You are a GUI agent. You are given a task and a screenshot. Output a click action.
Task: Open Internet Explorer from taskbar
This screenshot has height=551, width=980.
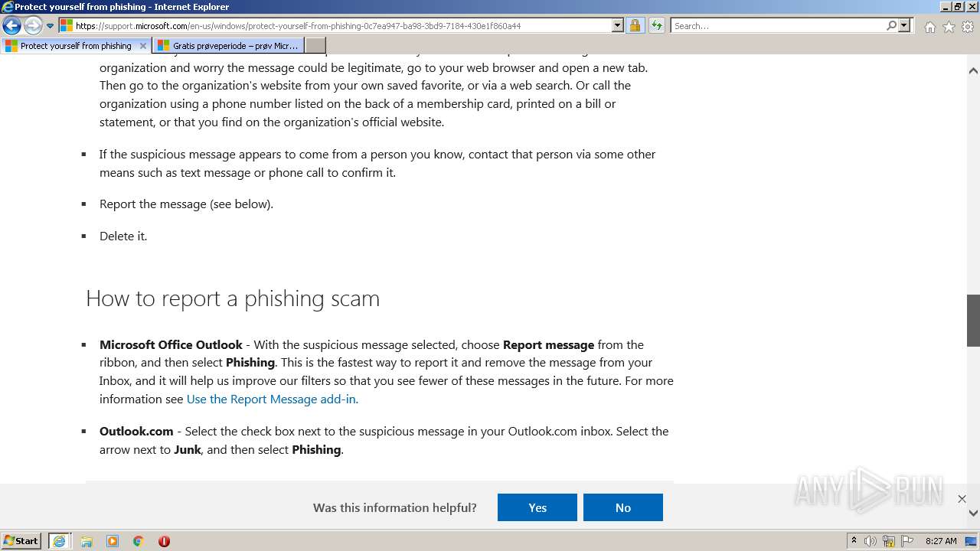coord(59,541)
